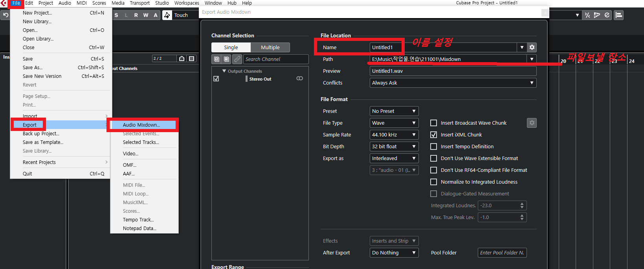
Task: Click the undo arrow in the toolbar
Action: pos(6,15)
